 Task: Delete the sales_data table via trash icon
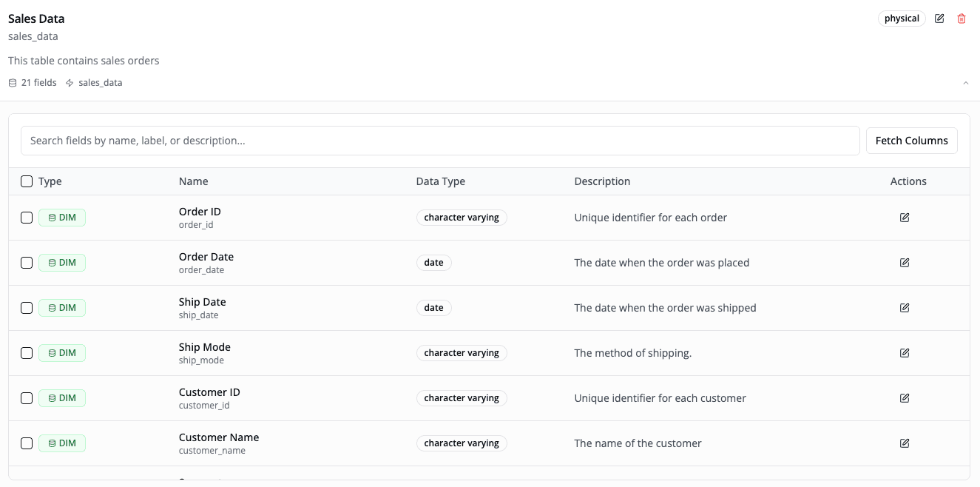(961, 19)
